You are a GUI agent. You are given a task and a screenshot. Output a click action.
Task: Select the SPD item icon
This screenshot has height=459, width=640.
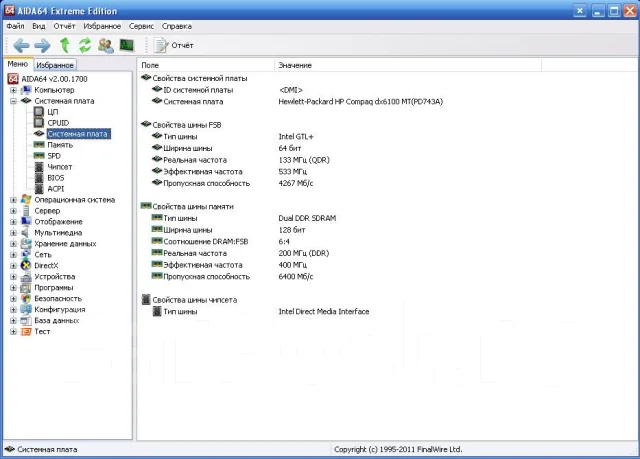pos(39,155)
